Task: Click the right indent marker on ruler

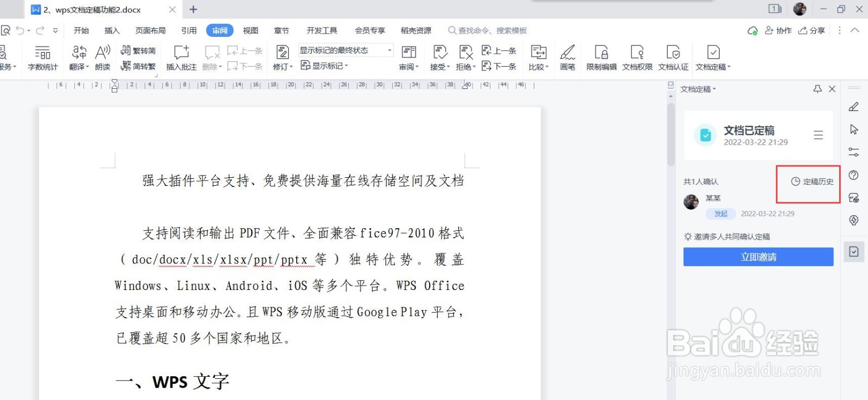Action: pyautogui.click(x=465, y=85)
